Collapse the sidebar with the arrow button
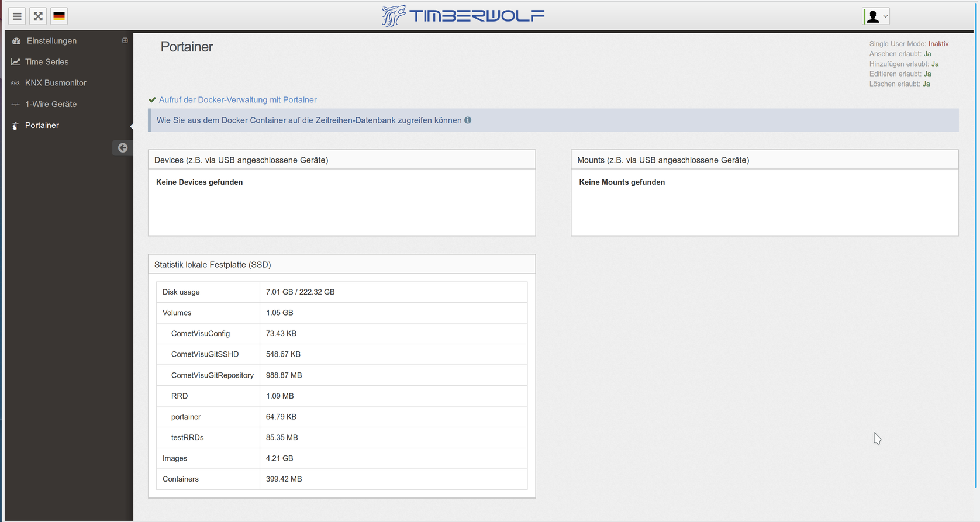 click(x=122, y=148)
